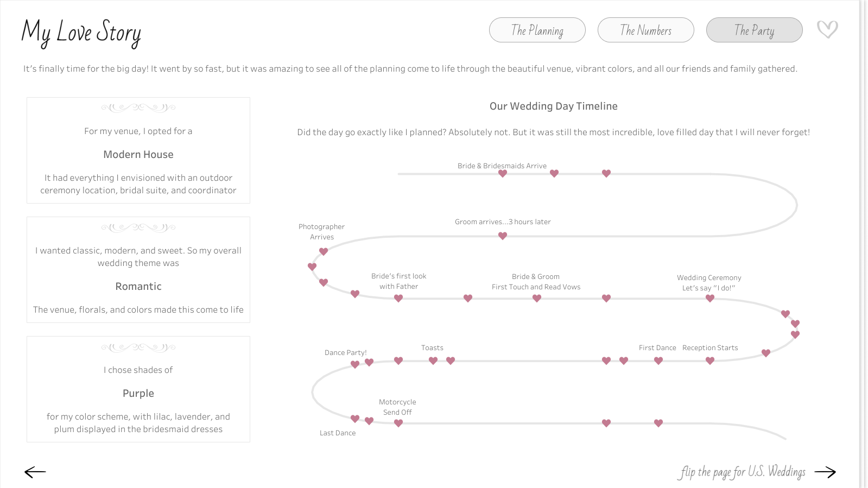This screenshot has width=868, height=488.
Task: Click heart marker below First Dance
Action: click(x=658, y=360)
